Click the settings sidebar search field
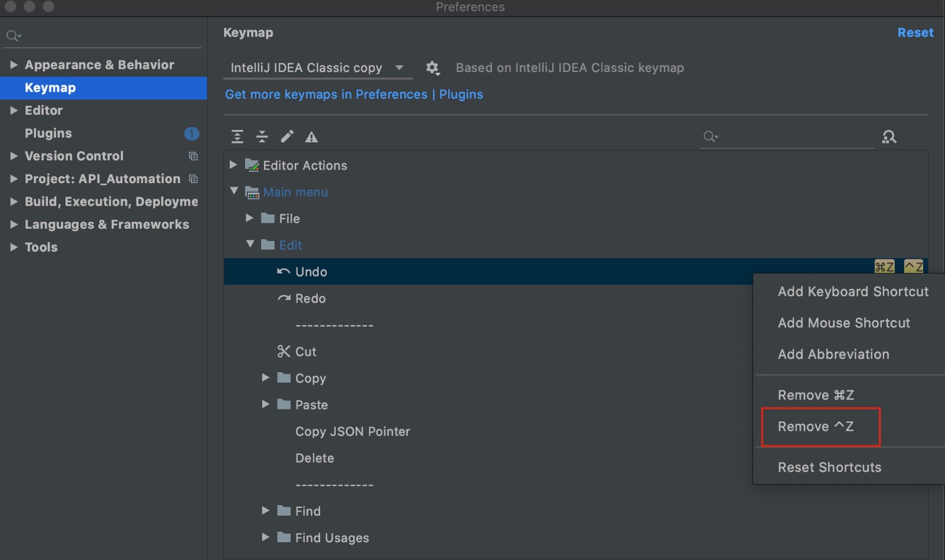This screenshot has height=560, width=945. [x=103, y=36]
